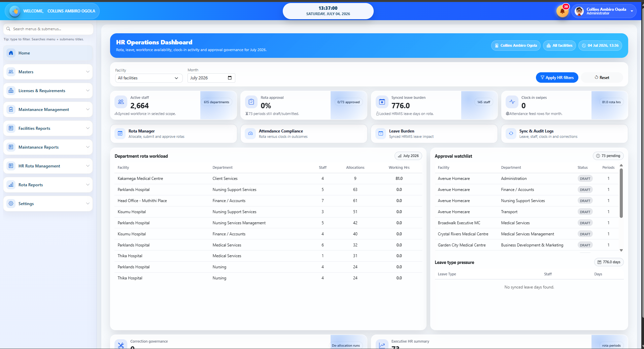Click the July 2026 workload badge

(408, 156)
